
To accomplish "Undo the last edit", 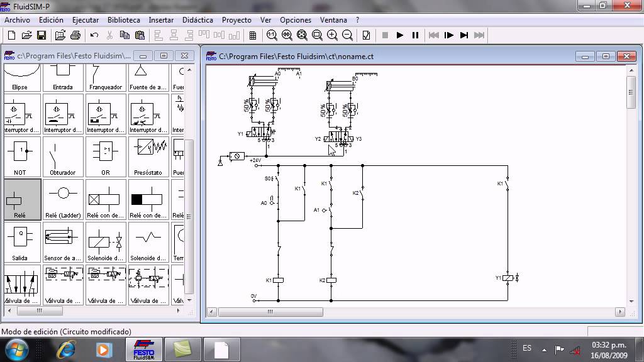I will pyautogui.click(x=94, y=35).
